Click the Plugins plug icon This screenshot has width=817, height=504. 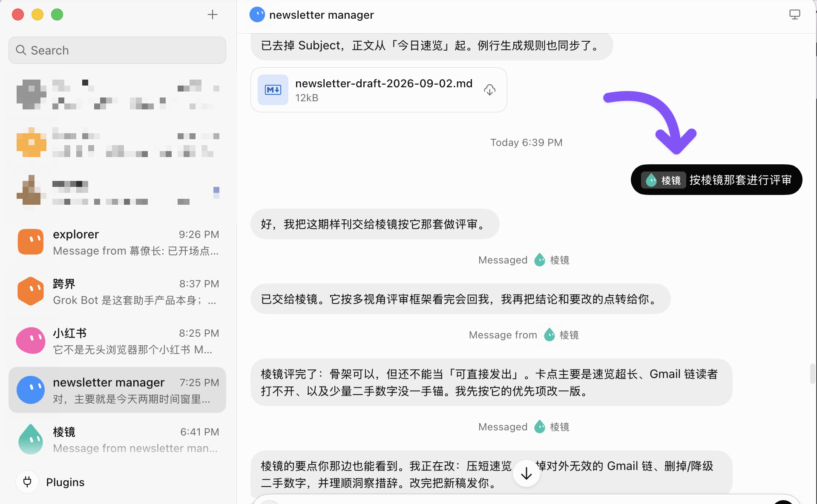coord(27,482)
